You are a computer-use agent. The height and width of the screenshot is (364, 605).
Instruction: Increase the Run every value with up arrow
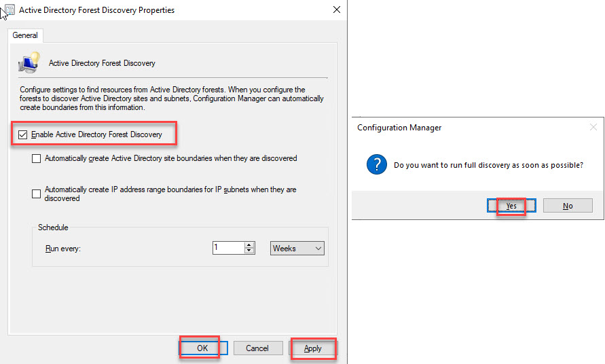(x=249, y=245)
